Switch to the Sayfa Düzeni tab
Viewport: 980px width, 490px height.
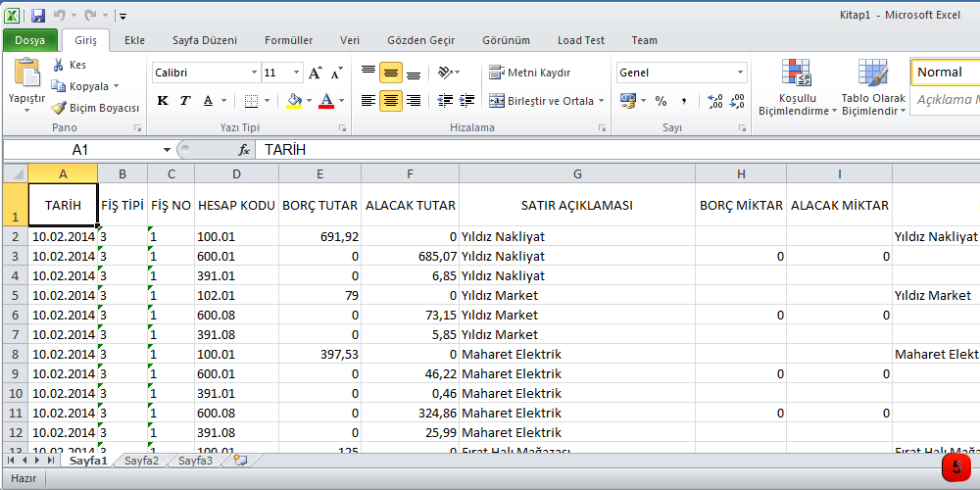point(205,40)
